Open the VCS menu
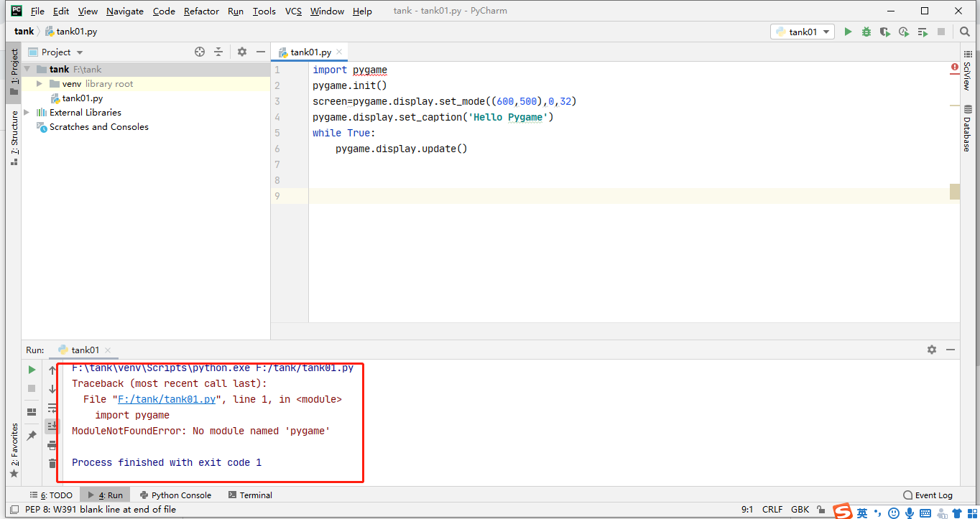The image size is (980, 519). click(293, 11)
